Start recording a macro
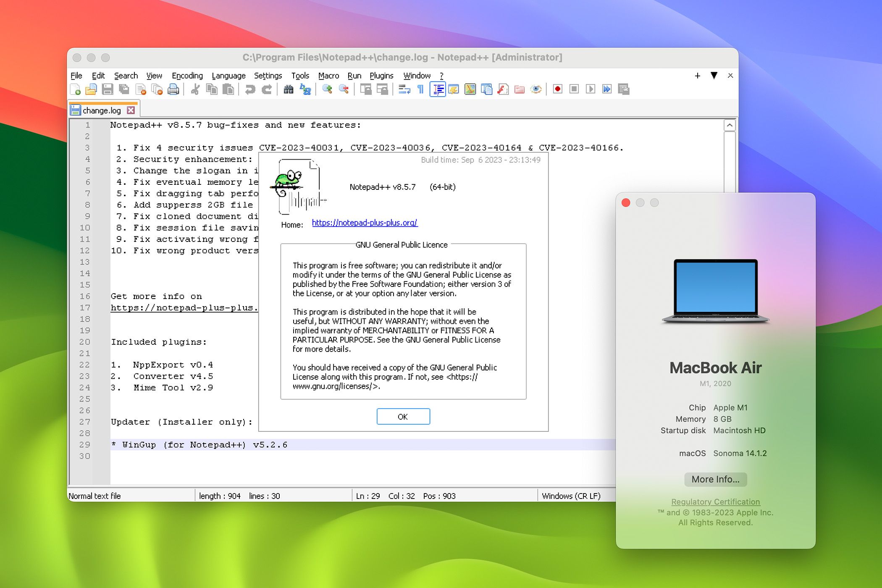 pos(557,89)
